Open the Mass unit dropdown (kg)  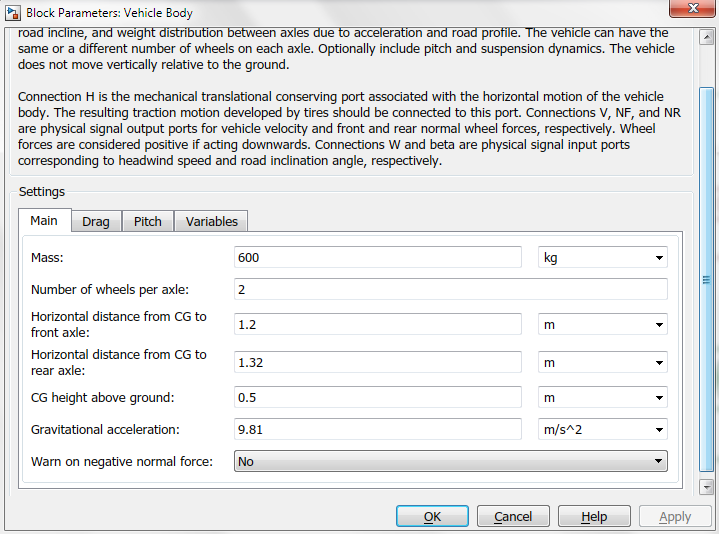click(603, 257)
